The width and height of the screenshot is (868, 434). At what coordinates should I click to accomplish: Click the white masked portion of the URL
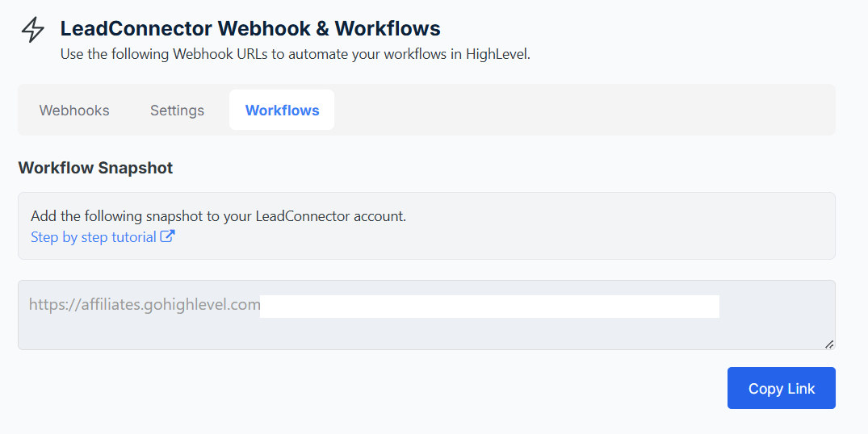(x=489, y=307)
